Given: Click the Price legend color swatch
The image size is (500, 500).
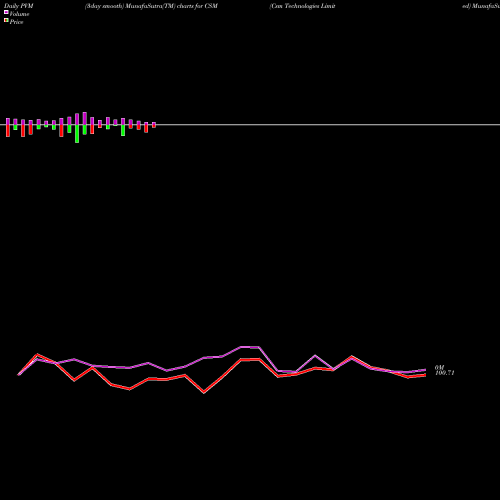Looking at the screenshot, I should (x=6, y=21).
